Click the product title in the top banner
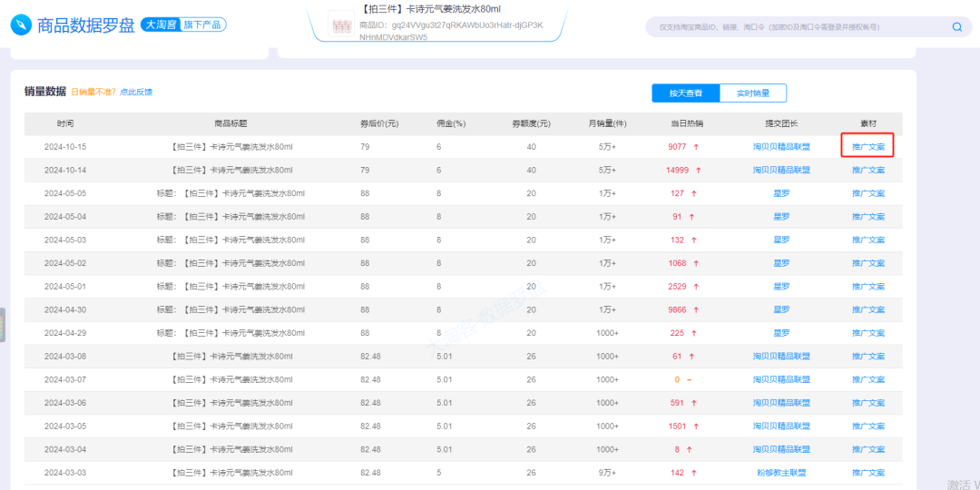The image size is (980, 490). (432, 9)
